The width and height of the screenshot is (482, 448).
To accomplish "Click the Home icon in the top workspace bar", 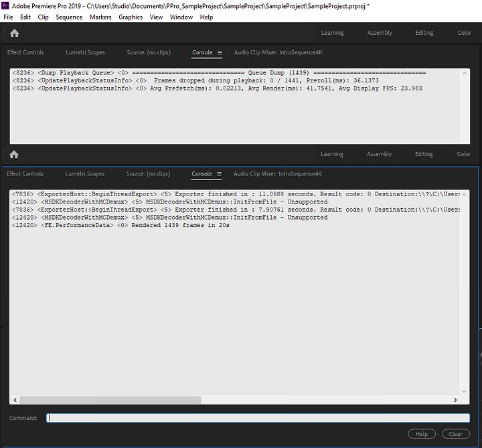I will click(x=14, y=33).
